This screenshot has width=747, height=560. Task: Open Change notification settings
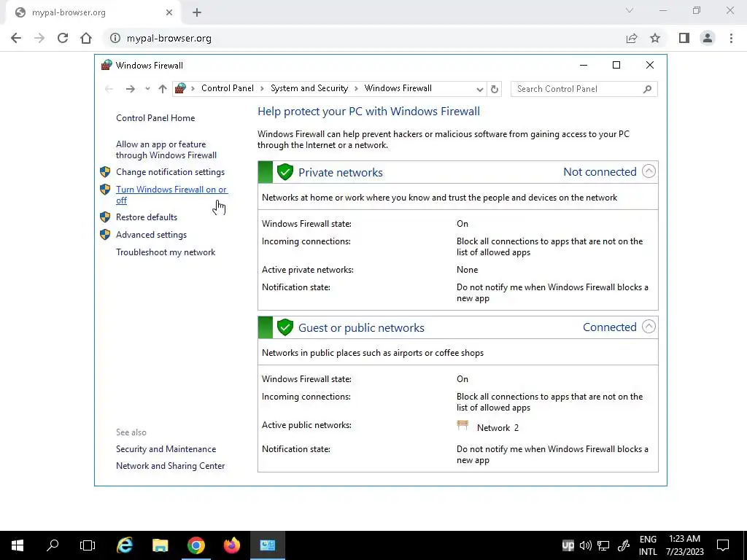point(170,172)
